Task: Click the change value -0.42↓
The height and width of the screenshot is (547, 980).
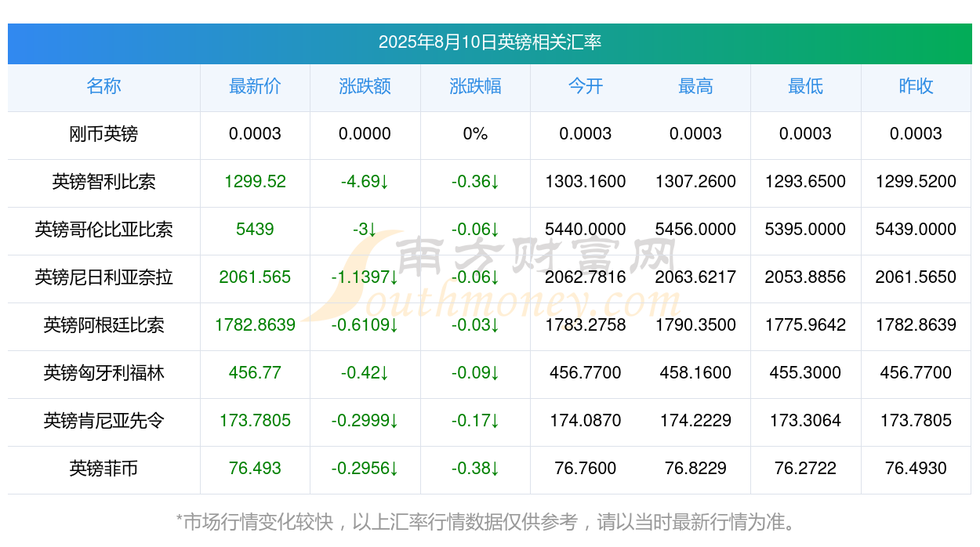Action: pyautogui.click(x=365, y=373)
